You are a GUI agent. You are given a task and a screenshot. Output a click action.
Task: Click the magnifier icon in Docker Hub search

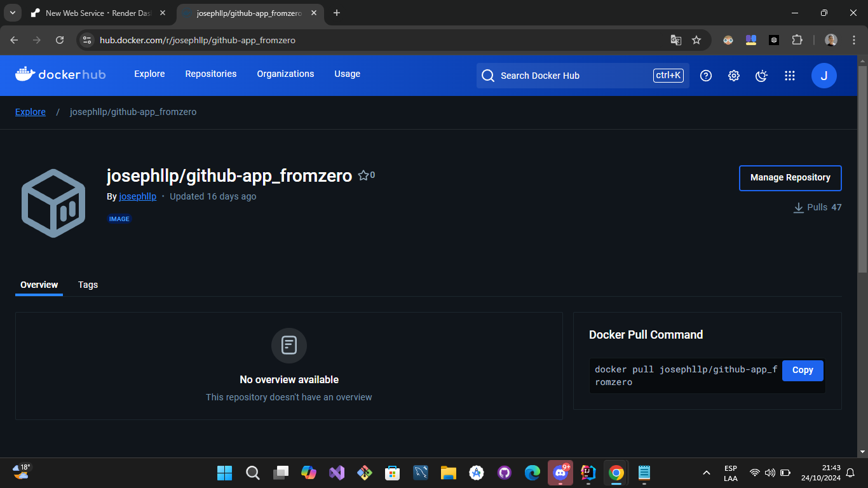488,76
